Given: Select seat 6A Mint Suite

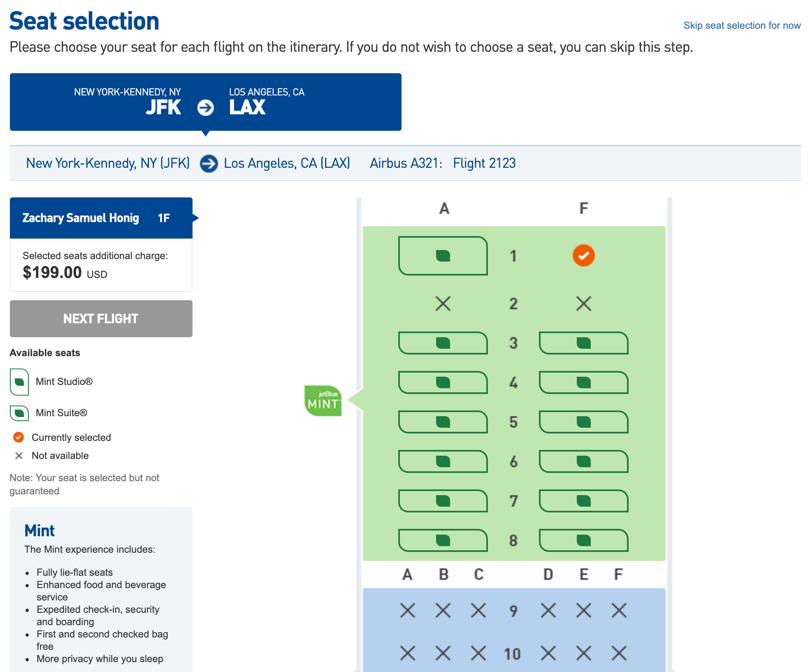Looking at the screenshot, I should (443, 461).
